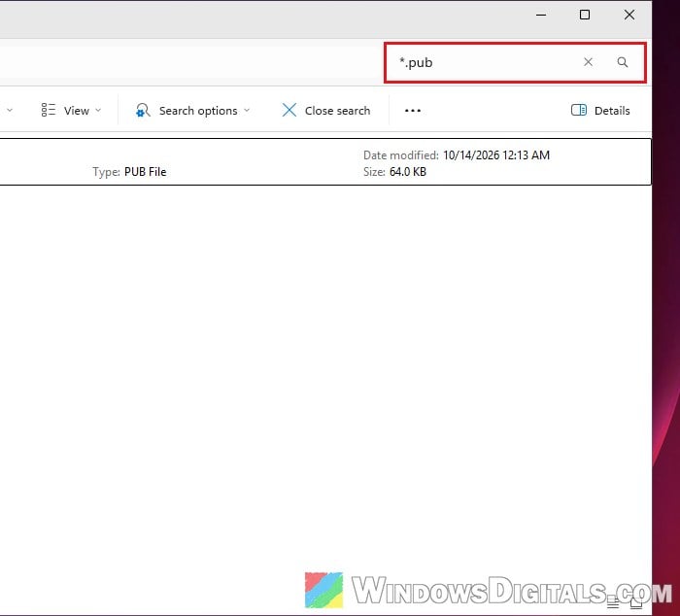Close the File Explorer window
The width and height of the screenshot is (680, 616).
(x=629, y=16)
